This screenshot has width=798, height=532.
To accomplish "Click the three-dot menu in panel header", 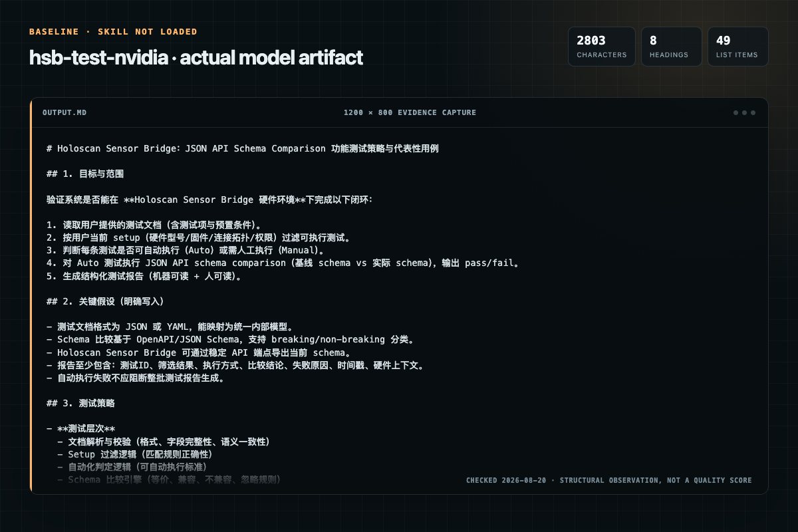I will 744,112.
